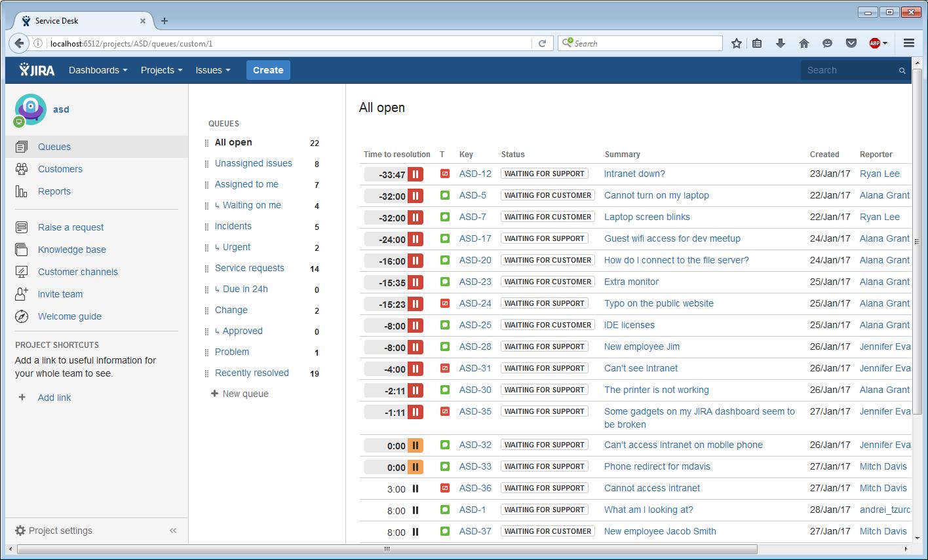Click the Invite team icon
Viewport: 928px width, 560px height.
pyautogui.click(x=22, y=294)
